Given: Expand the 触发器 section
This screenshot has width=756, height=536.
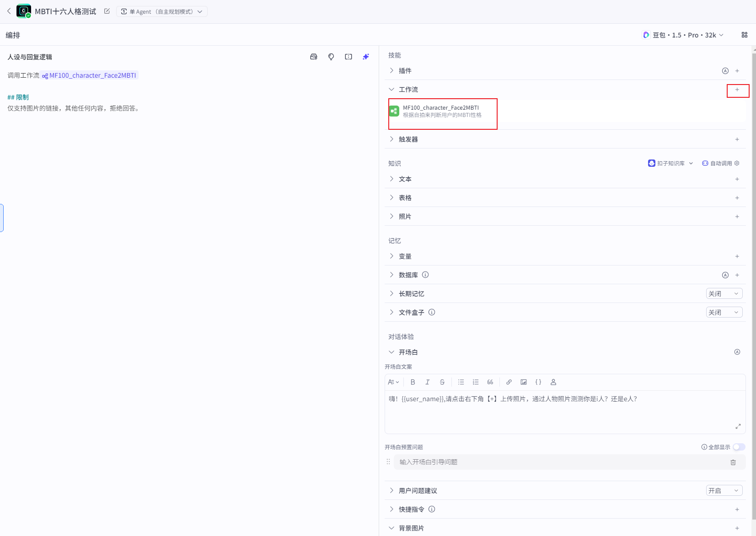Looking at the screenshot, I should click(x=391, y=139).
